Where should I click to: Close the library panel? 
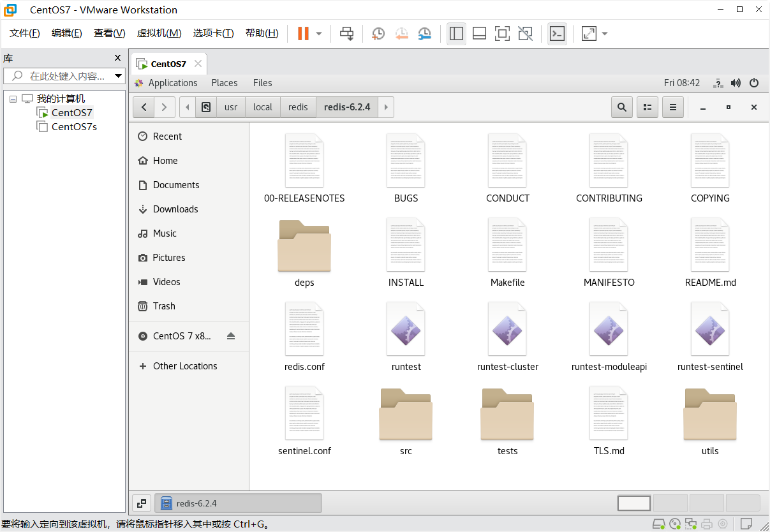click(x=117, y=57)
